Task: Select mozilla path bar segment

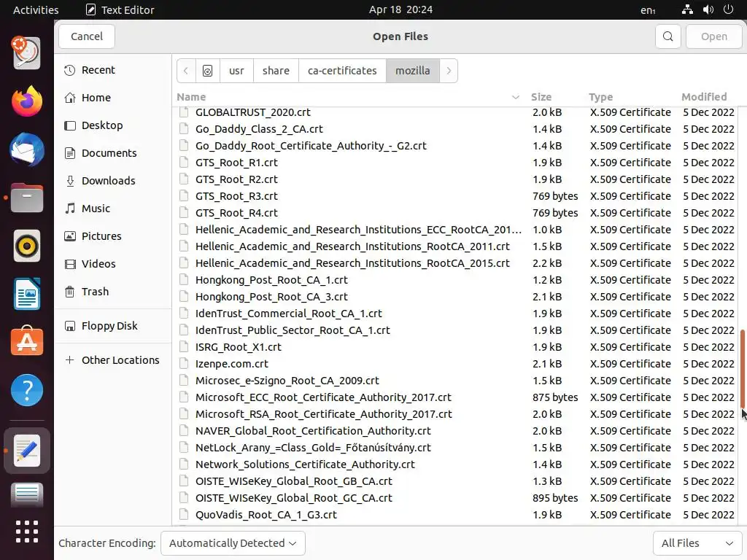Action: [413, 71]
